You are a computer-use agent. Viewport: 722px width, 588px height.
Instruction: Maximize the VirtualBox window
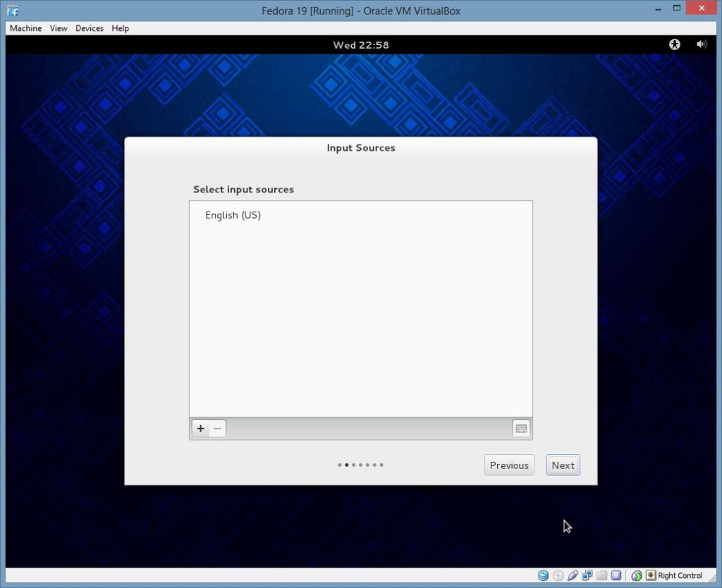[x=676, y=8]
